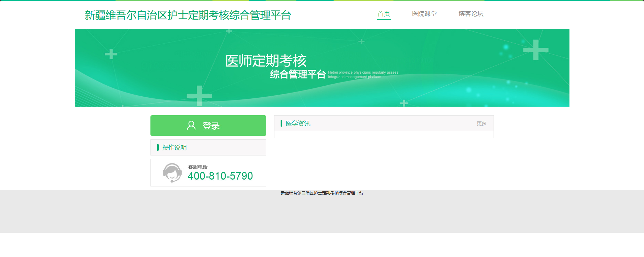Open the 博客论坛 navigation tab

pyautogui.click(x=471, y=14)
